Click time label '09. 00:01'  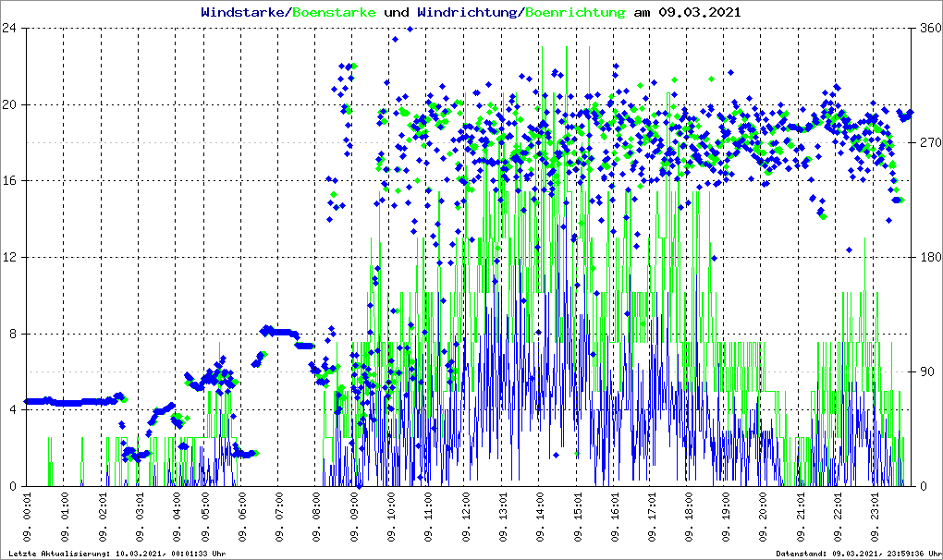[28, 517]
